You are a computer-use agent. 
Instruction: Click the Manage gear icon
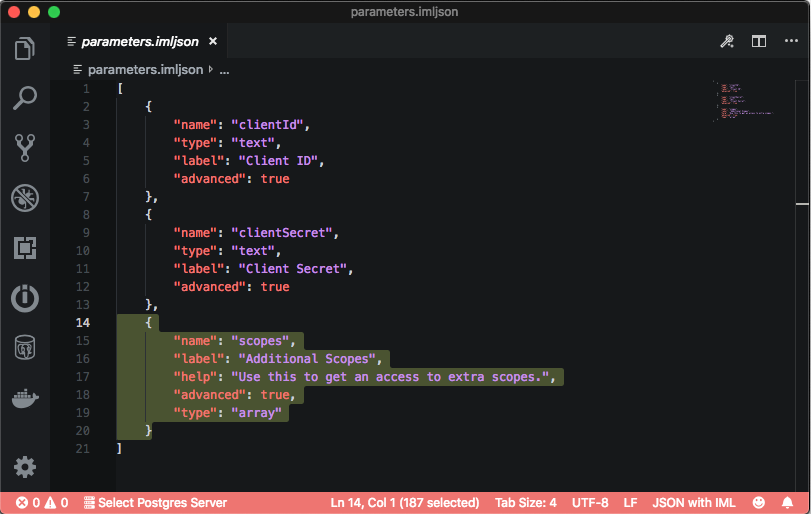point(25,466)
